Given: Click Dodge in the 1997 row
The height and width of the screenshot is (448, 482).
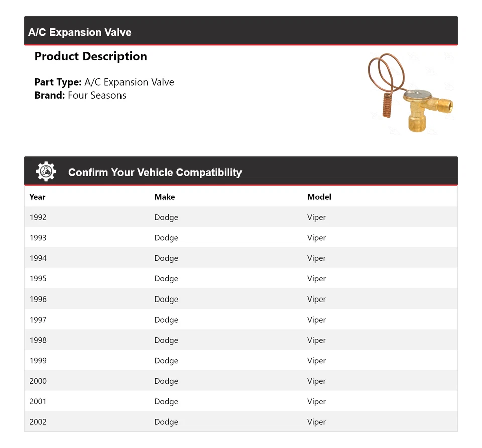Looking at the screenshot, I should pyautogui.click(x=166, y=320).
